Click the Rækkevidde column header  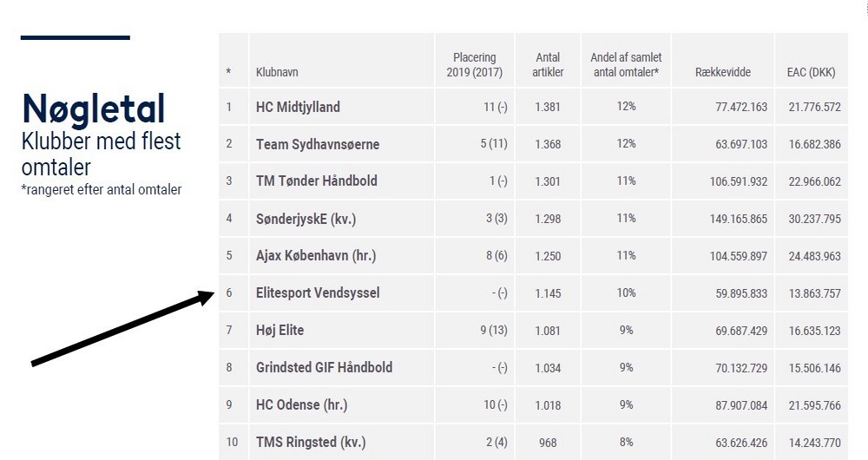(x=723, y=73)
